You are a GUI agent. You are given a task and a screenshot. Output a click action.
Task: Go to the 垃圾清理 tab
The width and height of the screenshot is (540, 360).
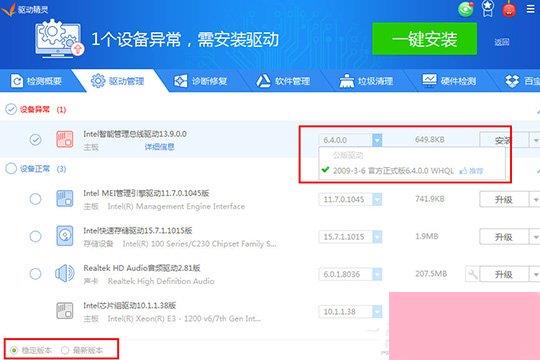click(x=366, y=81)
